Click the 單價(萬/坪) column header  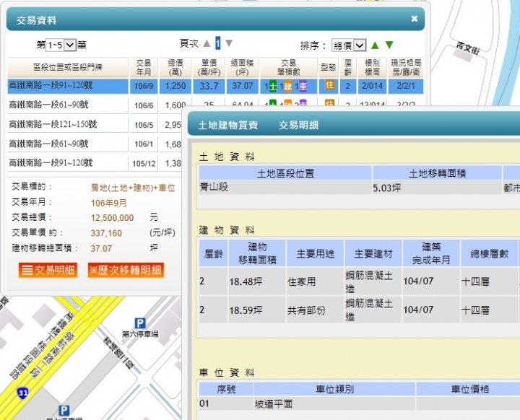[x=209, y=68]
